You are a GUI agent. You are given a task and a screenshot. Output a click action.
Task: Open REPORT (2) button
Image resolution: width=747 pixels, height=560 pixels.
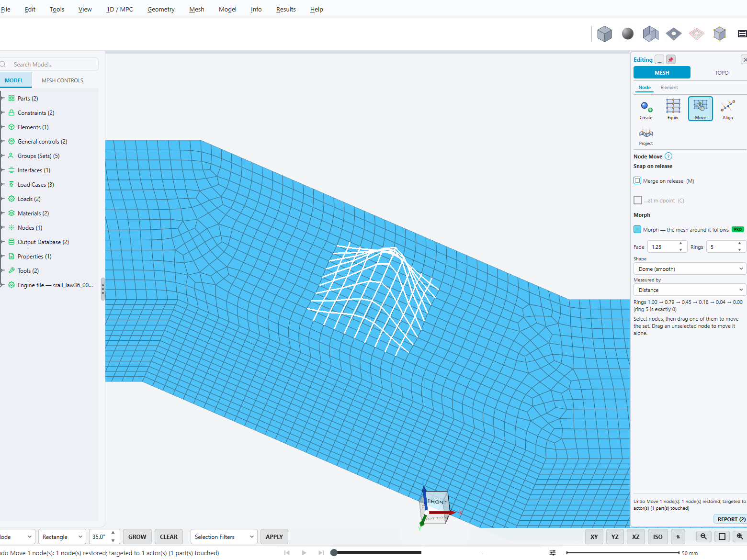pyautogui.click(x=730, y=519)
